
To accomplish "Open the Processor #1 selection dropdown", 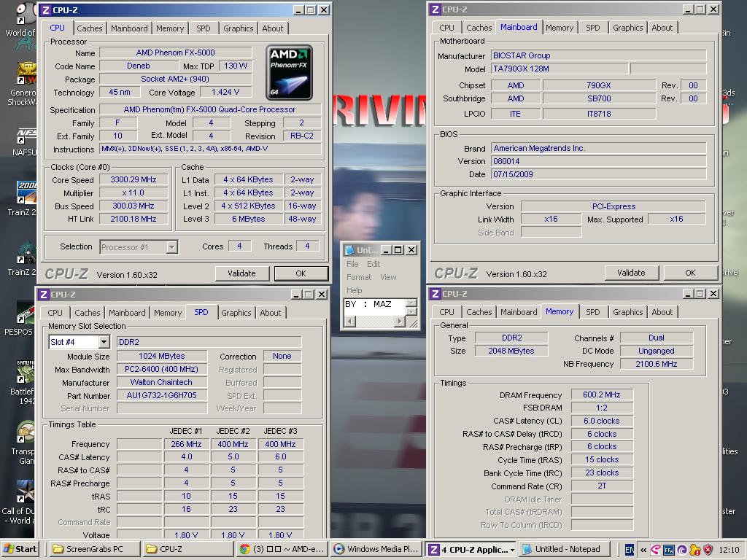I will (172, 247).
